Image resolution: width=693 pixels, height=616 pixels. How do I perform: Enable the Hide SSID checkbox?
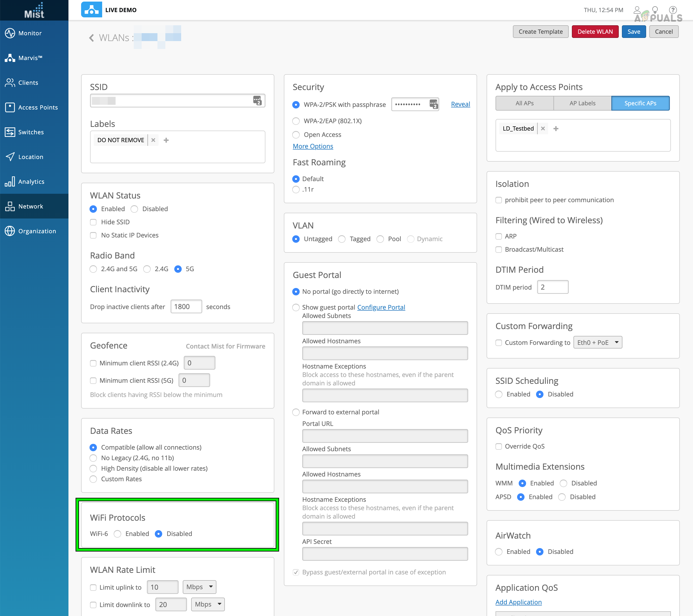click(x=93, y=222)
